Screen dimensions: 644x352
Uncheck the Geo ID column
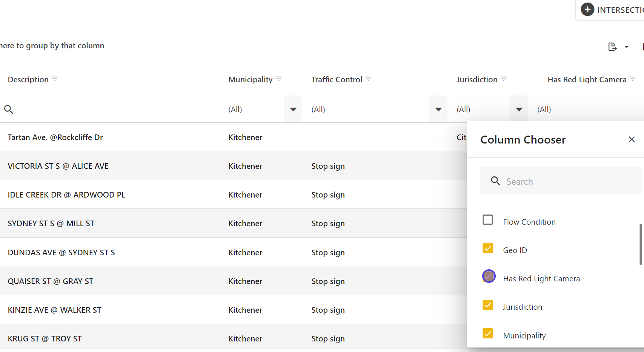[488, 248]
